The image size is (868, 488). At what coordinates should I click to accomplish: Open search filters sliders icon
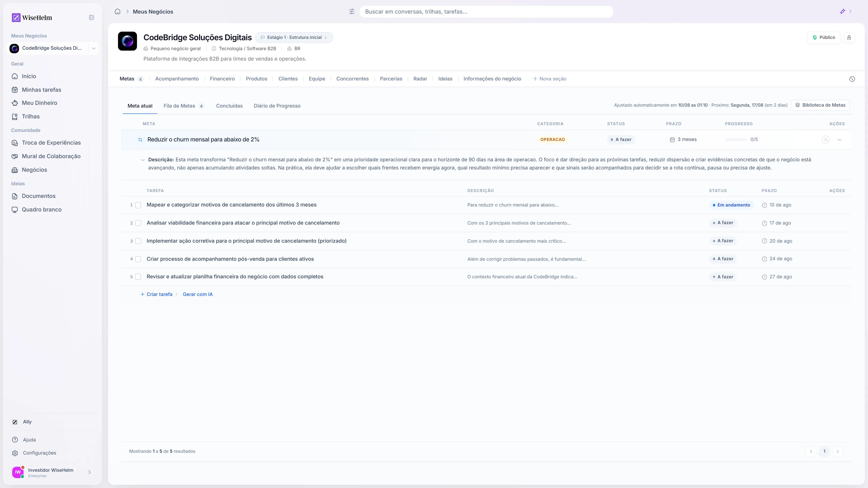pyautogui.click(x=352, y=12)
